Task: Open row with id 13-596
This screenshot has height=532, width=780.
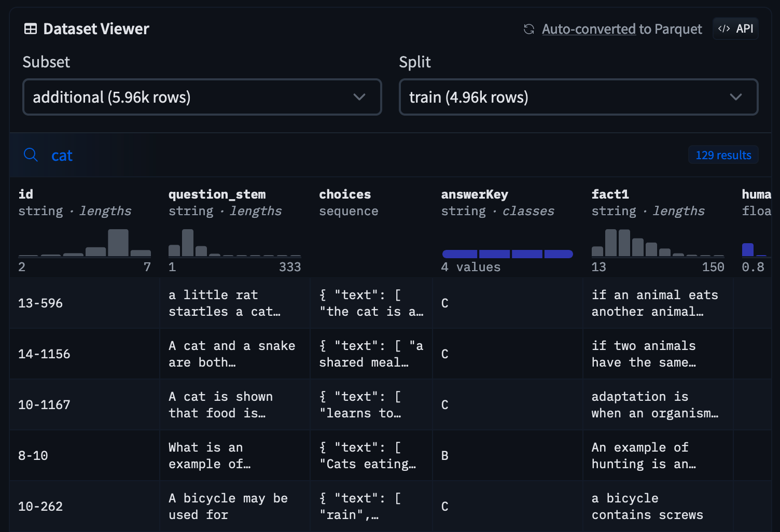Action: pyautogui.click(x=40, y=303)
